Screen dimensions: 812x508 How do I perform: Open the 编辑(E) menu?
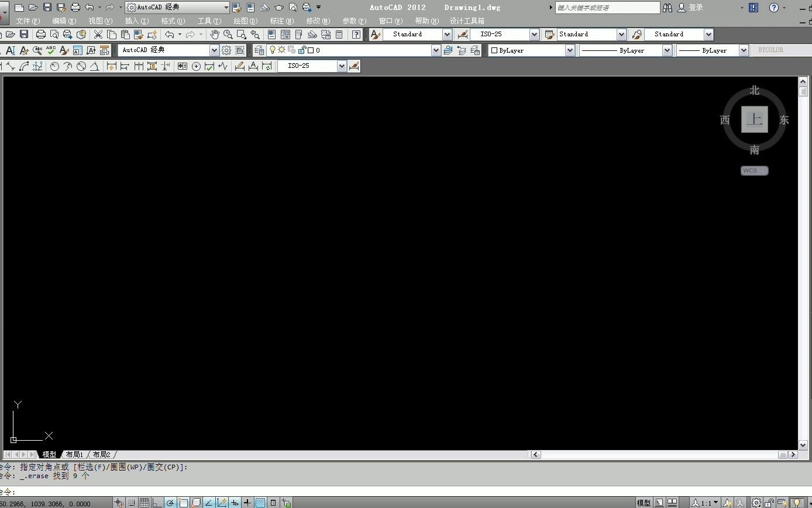(x=64, y=21)
